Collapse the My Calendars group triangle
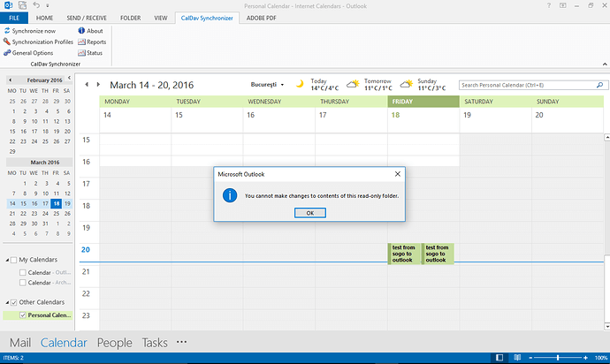The height and width of the screenshot is (364, 610). (7, 260)
